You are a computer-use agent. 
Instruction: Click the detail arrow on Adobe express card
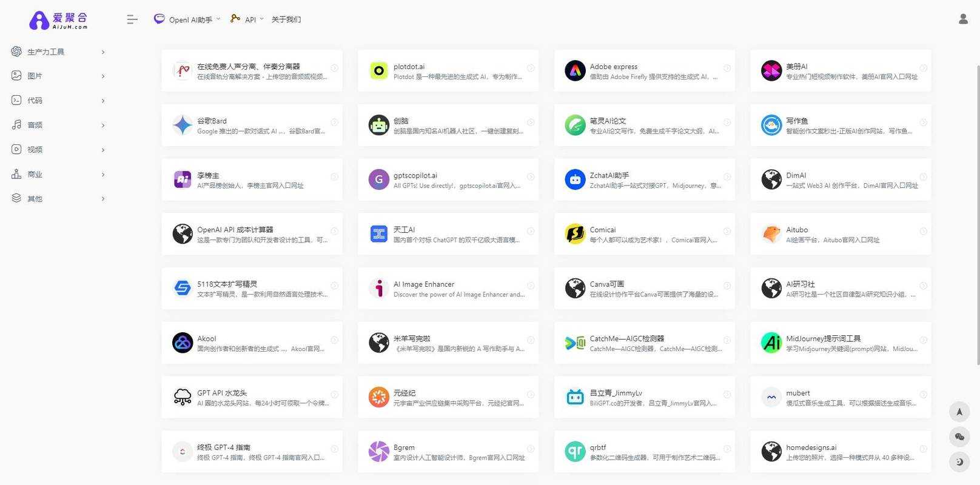(x=727, y=68)
